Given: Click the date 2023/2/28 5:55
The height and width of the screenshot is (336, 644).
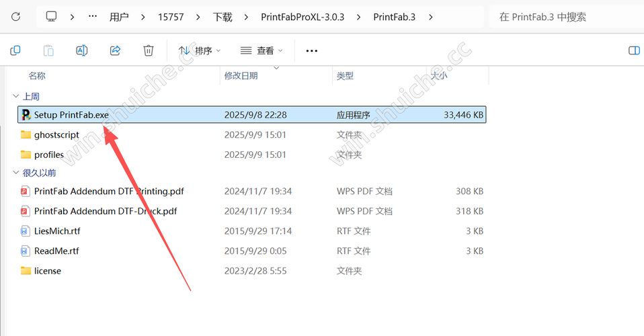Looking at the screenshot, I should (x=255, y=271).
